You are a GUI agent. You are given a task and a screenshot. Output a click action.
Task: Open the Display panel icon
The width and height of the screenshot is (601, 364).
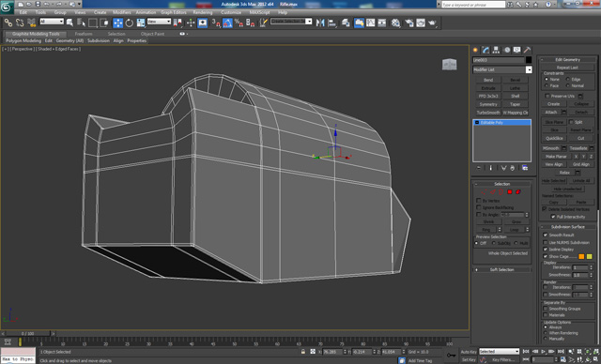click(x=517, y=50)
